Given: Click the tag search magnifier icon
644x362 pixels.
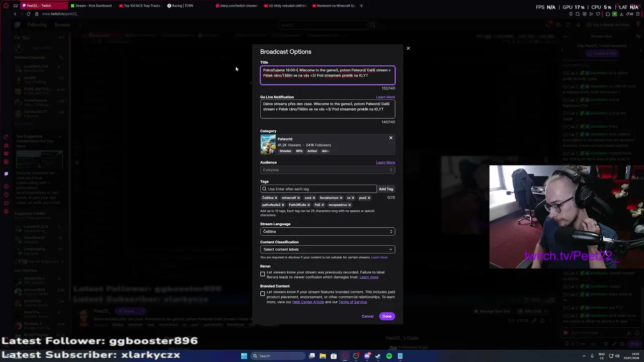Looking at the screenshot, I should (x=264, y=189).
